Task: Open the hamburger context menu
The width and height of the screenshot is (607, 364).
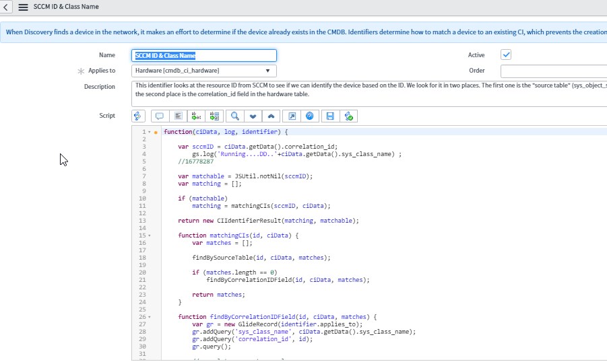Action: pyautogui.click(x=23, y=7)
